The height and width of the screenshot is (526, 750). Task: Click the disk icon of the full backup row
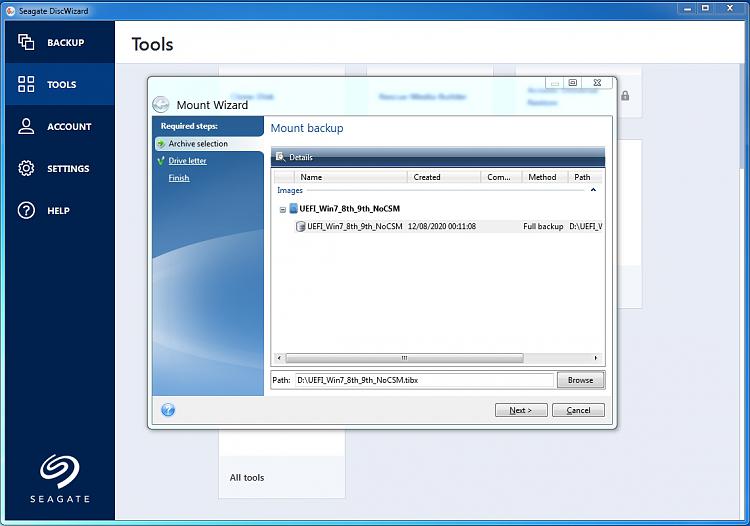click(300, 226)
